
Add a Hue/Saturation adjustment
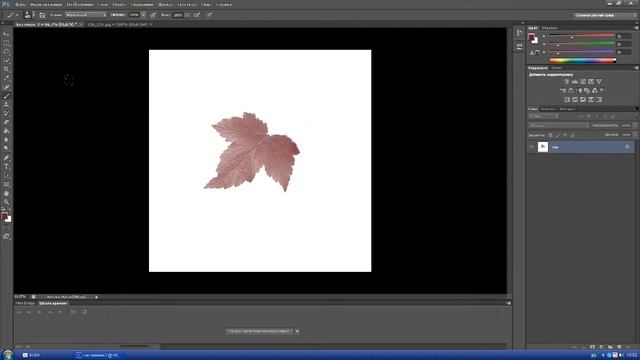563,91
